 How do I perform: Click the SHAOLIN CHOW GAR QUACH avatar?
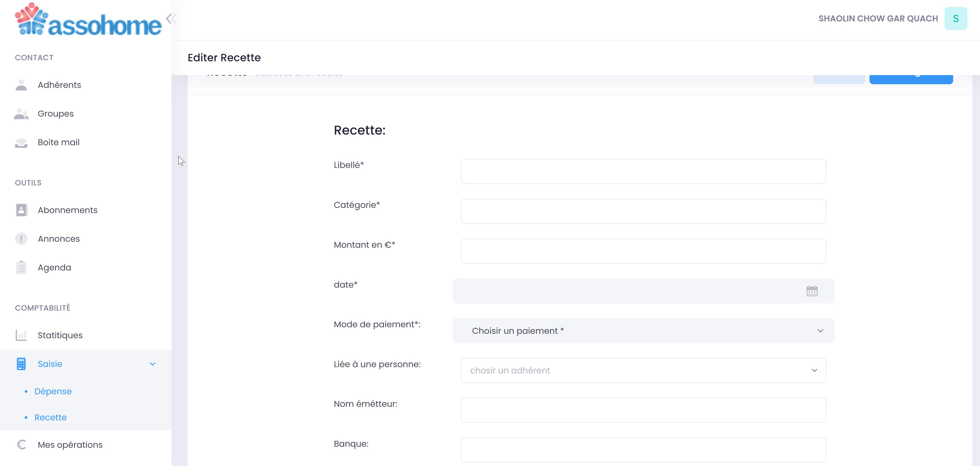[958, 19]
